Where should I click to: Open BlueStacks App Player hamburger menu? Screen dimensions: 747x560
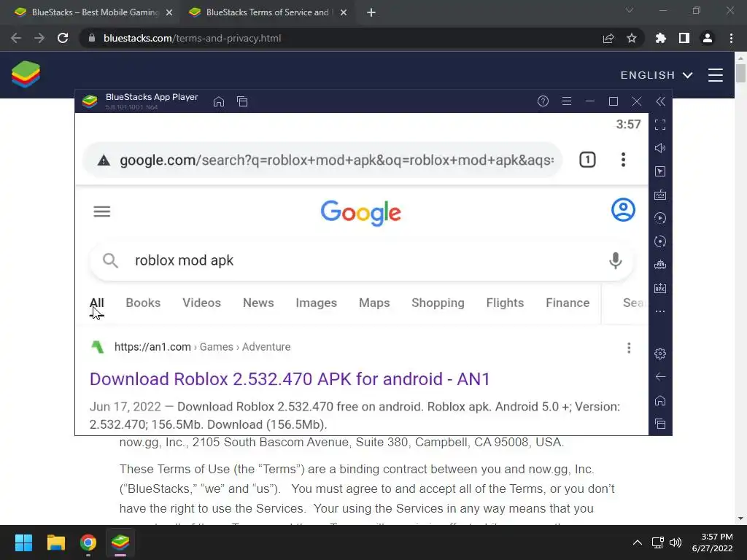pyautogui.click(x=566, y=101)
